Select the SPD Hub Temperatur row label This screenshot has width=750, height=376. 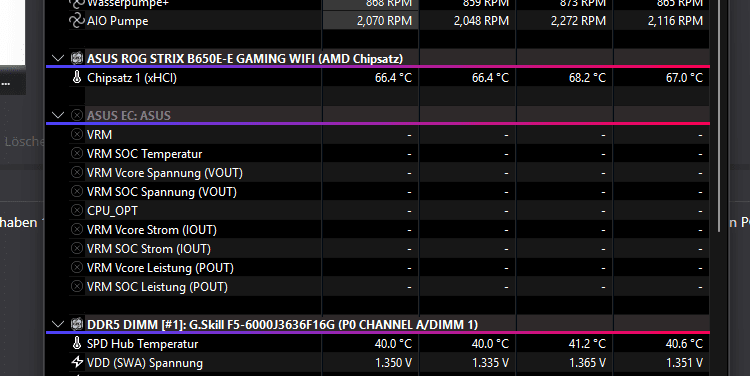143,344
